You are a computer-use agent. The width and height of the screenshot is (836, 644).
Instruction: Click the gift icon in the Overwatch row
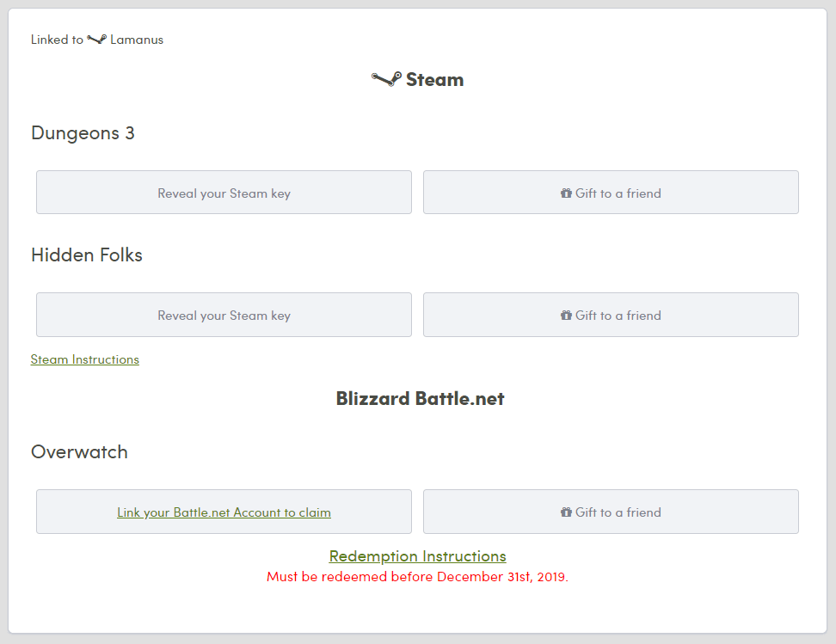point(566,512)
